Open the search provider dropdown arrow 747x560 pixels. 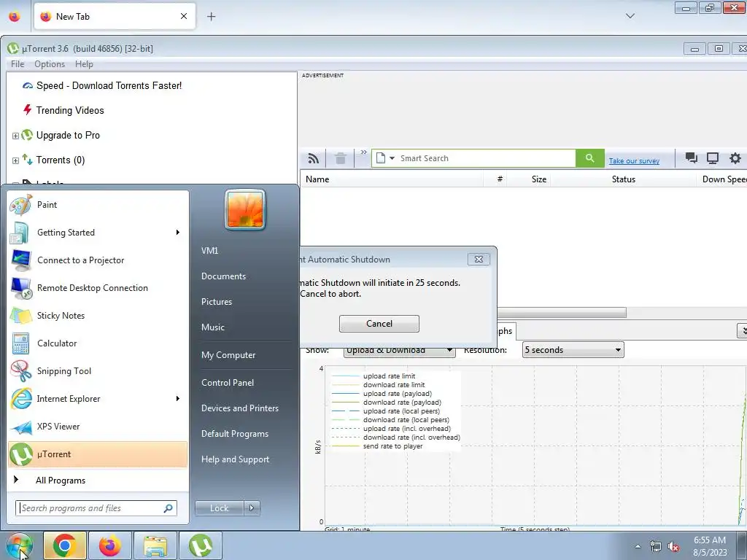point(392,158)
